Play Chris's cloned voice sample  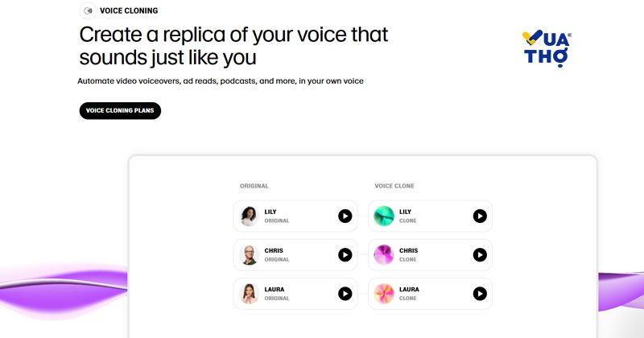coord(480,255)
